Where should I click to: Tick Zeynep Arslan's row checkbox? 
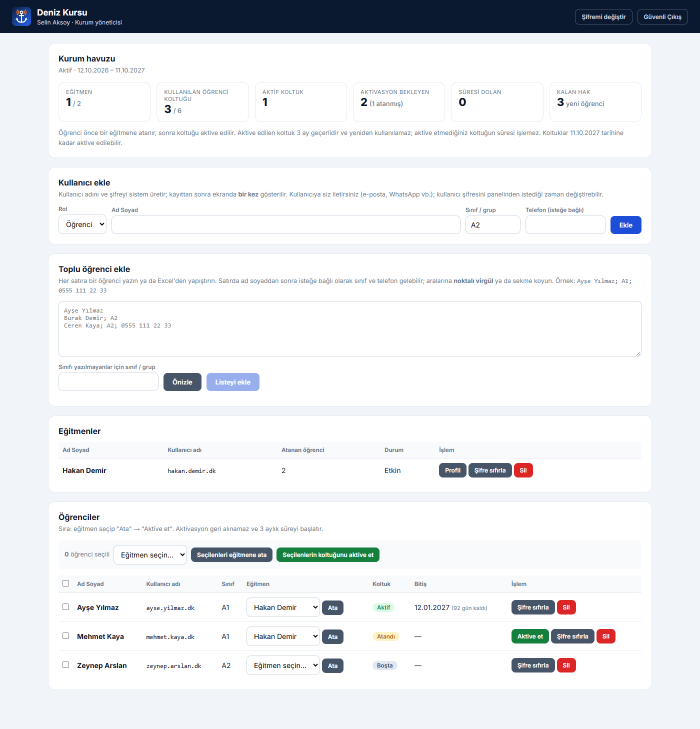65,664
